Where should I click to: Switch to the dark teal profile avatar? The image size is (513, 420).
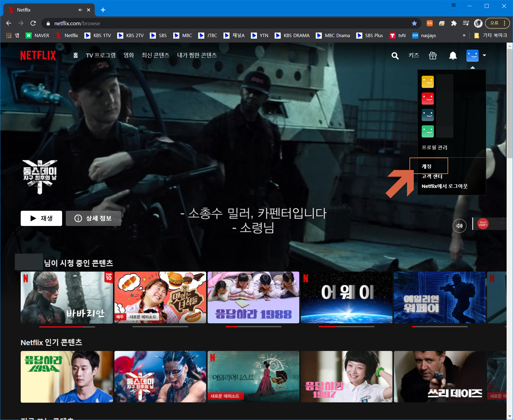coord(428,115)
